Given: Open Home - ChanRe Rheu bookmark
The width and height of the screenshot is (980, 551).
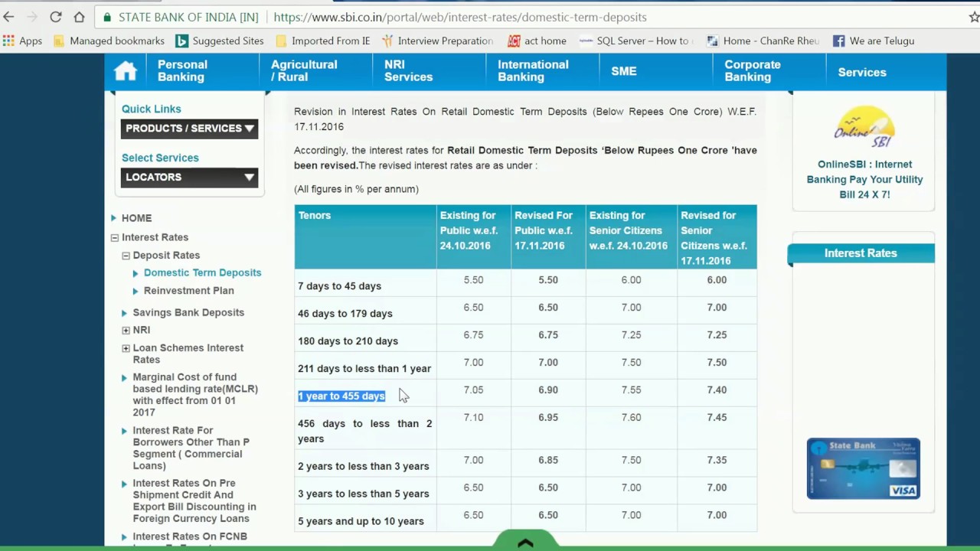Looking at the screenshot, I should tap(763, 41).
